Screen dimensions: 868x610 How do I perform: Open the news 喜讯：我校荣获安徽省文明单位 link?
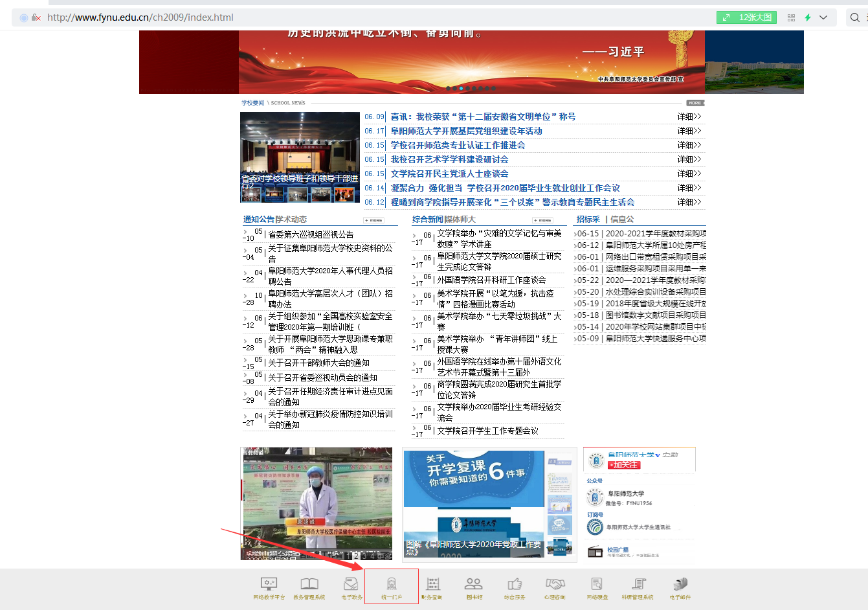click(482, 116)
